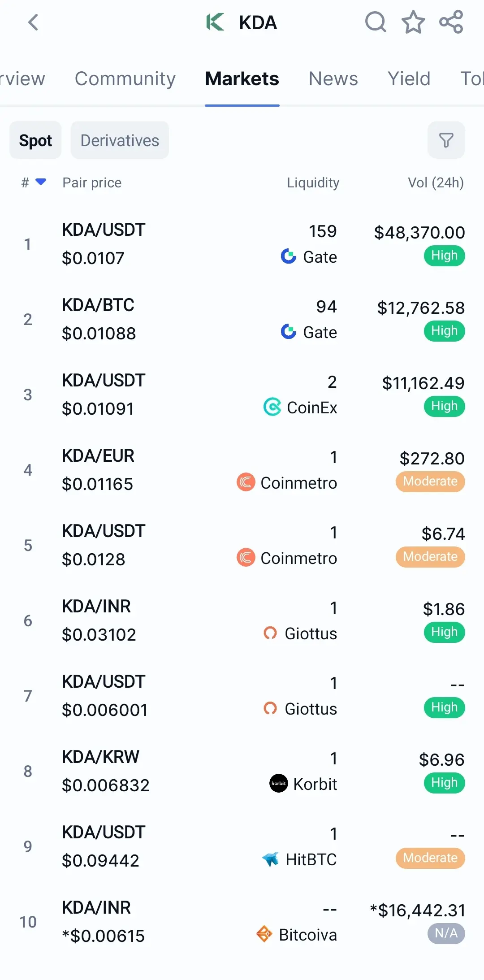Tap the back arrow icon
Screen dimensions: 484x980
pos(33,22)
